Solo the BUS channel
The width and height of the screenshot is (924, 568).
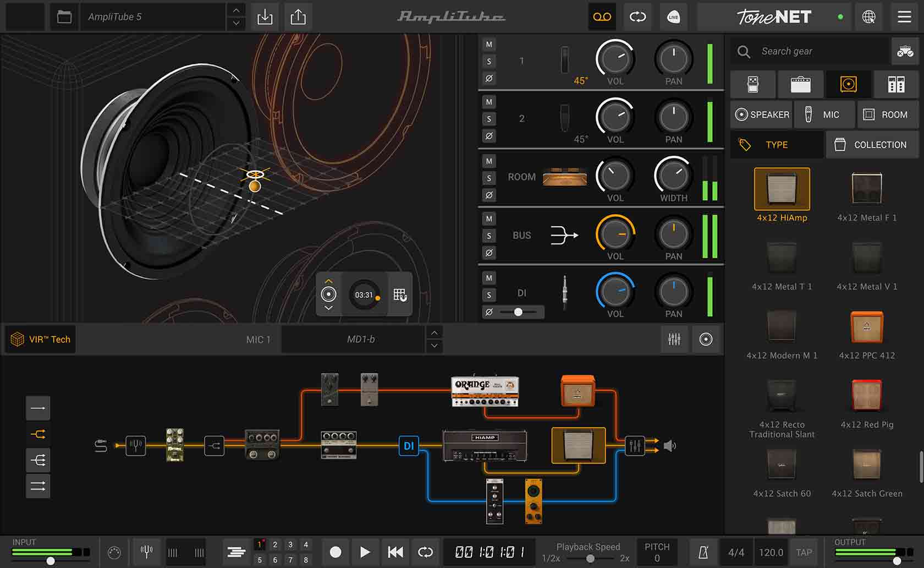488,236
